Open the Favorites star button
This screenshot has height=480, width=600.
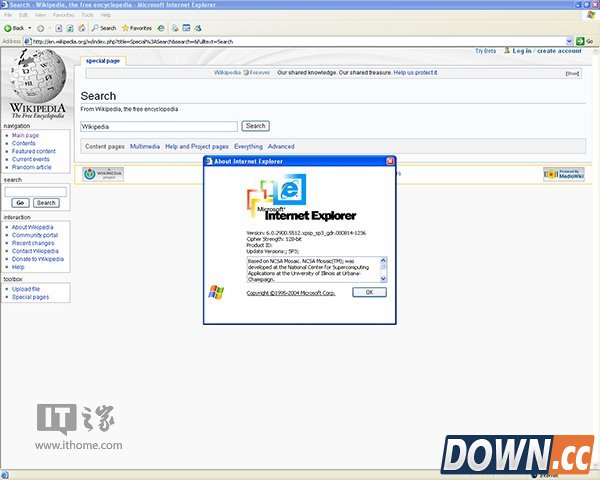(137, 28)
